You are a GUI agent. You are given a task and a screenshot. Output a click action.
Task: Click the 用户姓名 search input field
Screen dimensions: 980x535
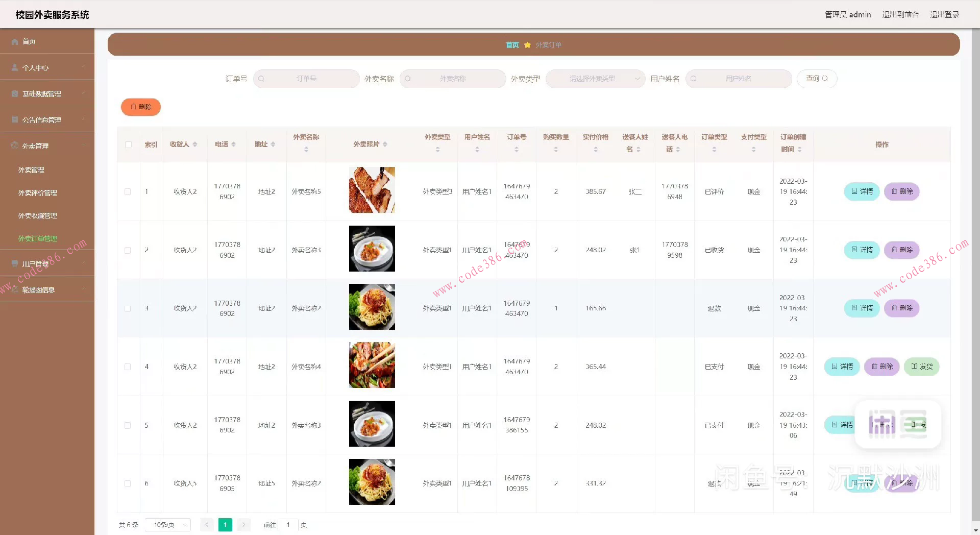(x=739, y=79)
